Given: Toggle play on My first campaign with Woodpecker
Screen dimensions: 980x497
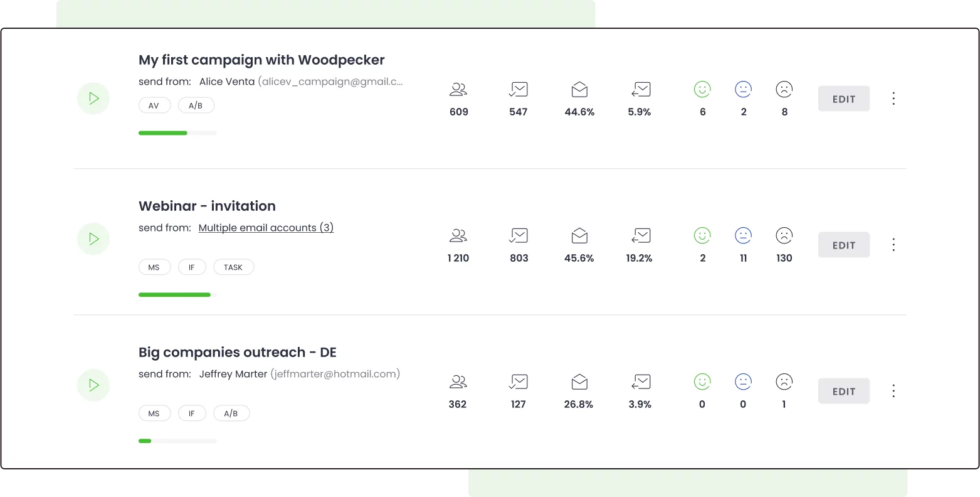Looking at the screenshot, I should pyautogui.click(x=93, y=99).
